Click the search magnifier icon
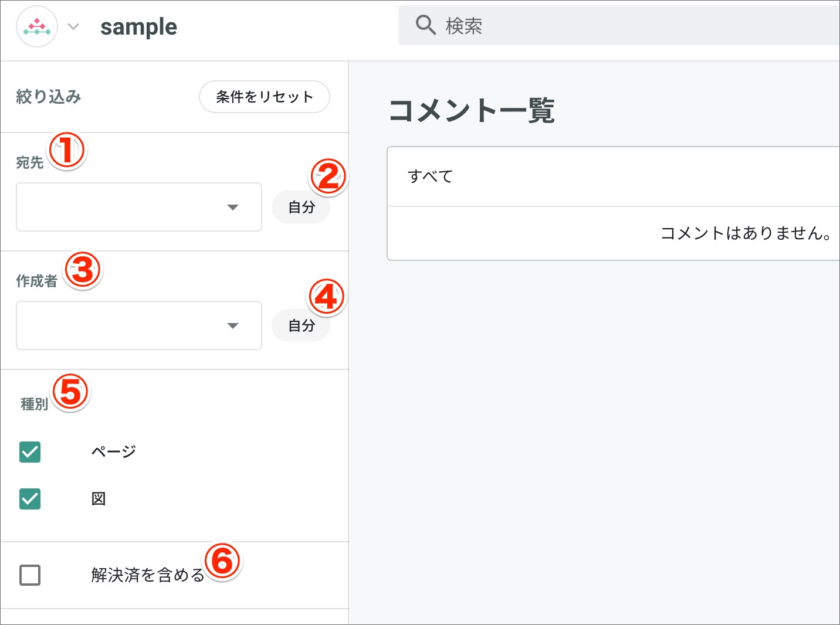This screenshot has height=625, width=840. point(425,25)
